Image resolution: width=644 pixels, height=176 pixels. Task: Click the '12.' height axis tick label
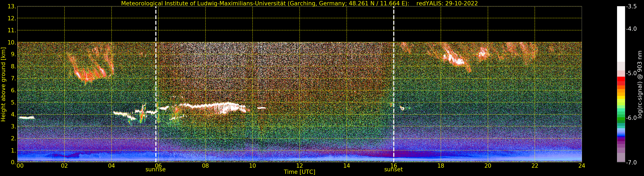(12, 18)
